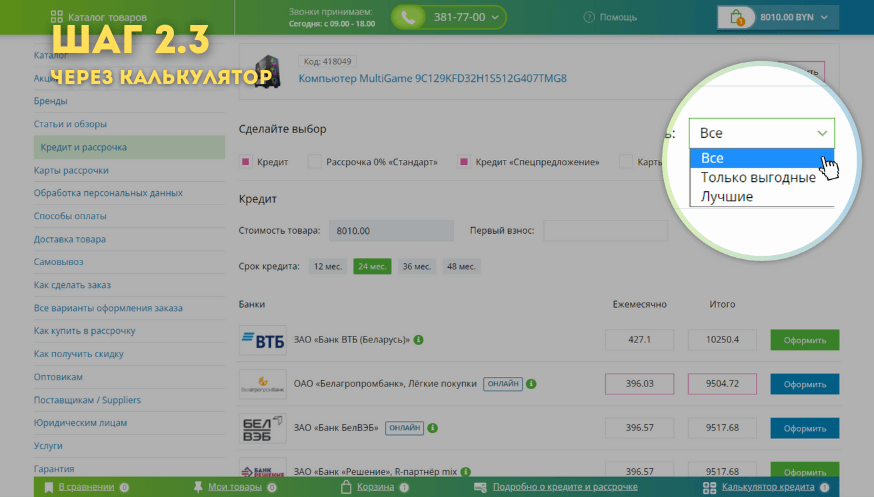Click the comparison bookmark icon
Screen dimensions: 874x497
coord(48,488)
